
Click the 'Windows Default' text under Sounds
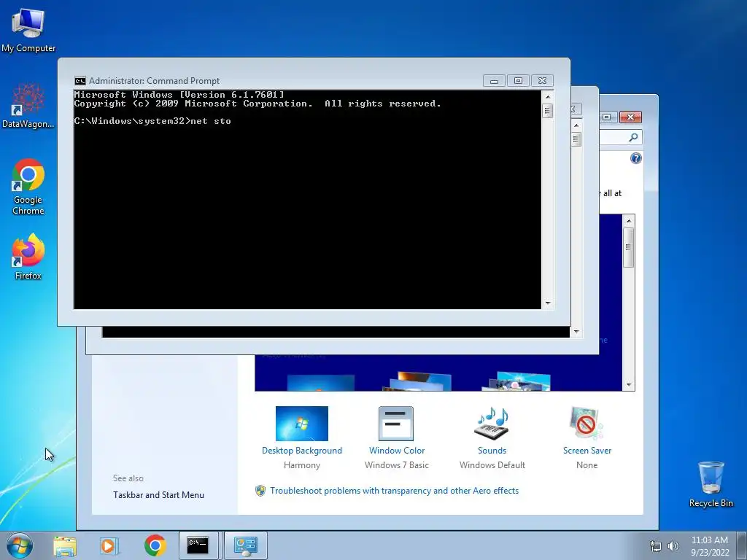pyautogui.click(x=492, y=464)
